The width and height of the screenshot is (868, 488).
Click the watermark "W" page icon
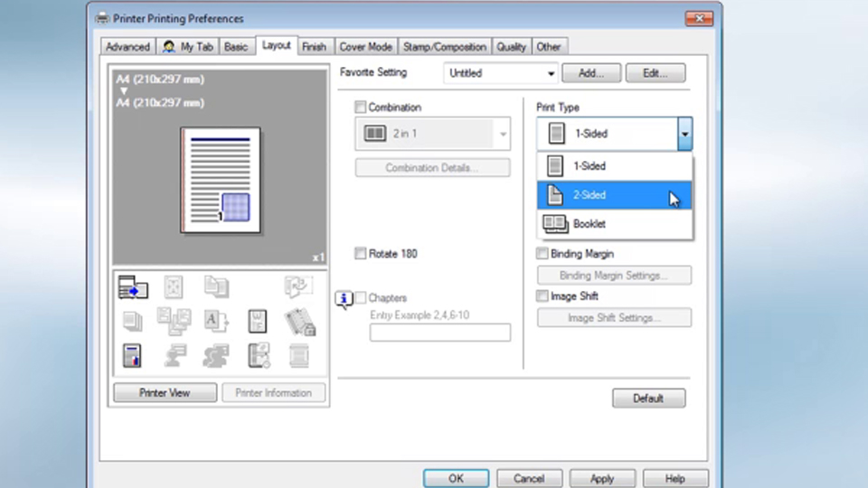point(258,321)
